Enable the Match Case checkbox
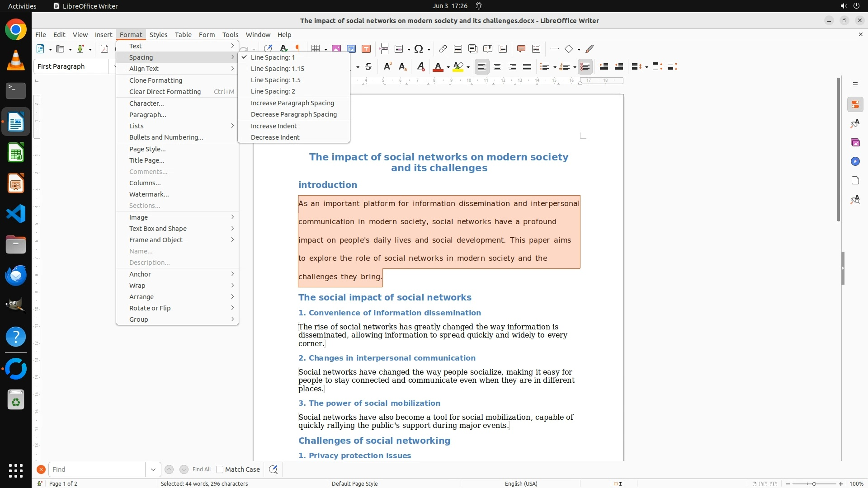Image resolution: width=868 pixels, height=488 pixels. [220, 469]
